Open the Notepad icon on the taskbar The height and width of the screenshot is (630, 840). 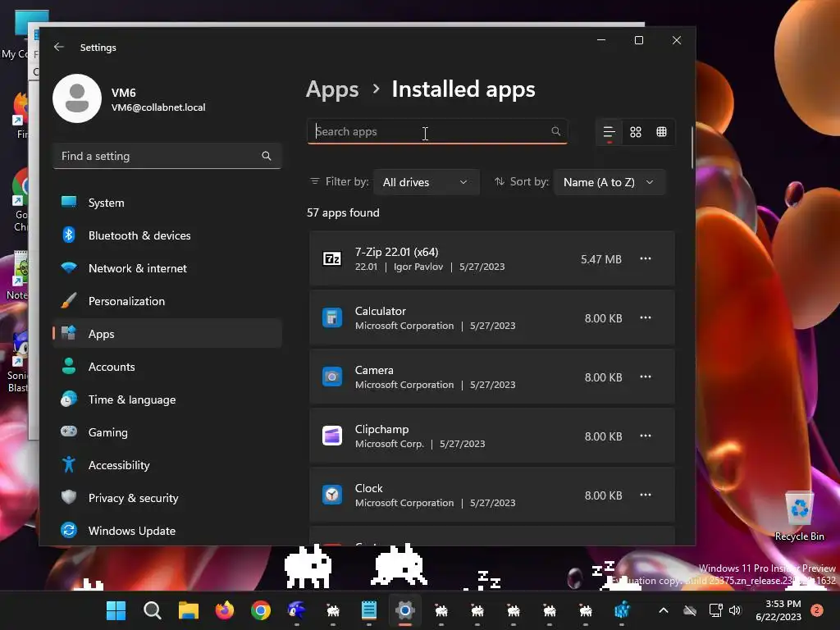(x=368, y=610)
